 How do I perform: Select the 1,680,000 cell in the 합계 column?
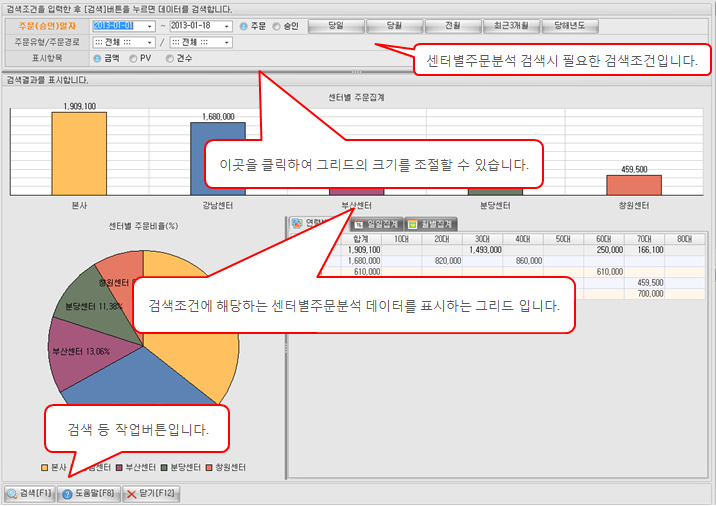[361, 261]
